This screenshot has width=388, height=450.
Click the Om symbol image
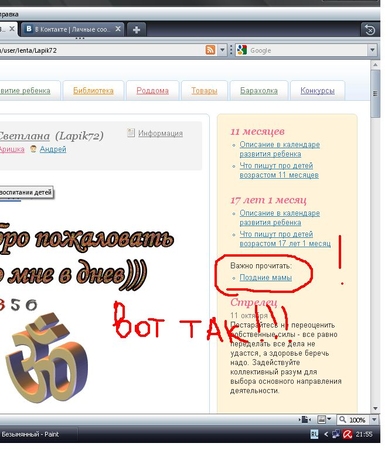[47, 357]
